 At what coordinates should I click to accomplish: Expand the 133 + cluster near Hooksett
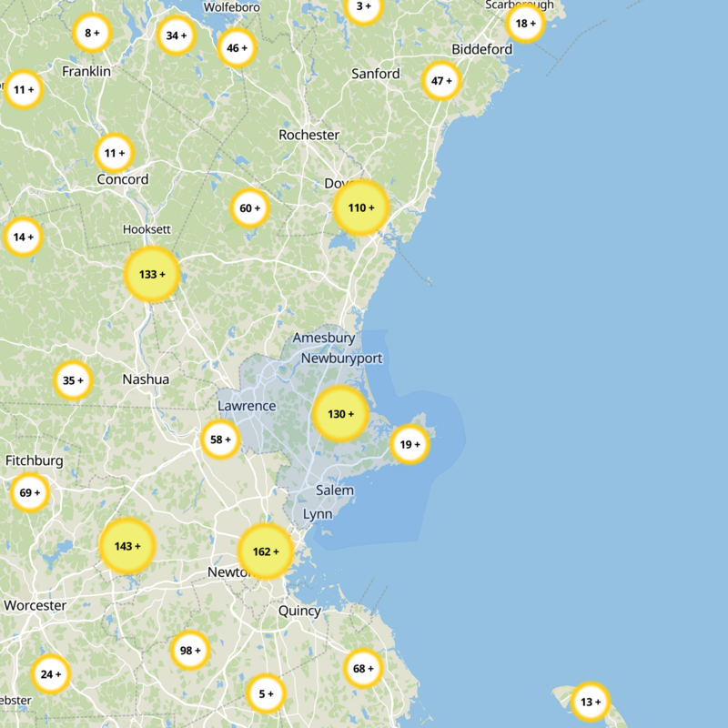[x=152, y=275]
